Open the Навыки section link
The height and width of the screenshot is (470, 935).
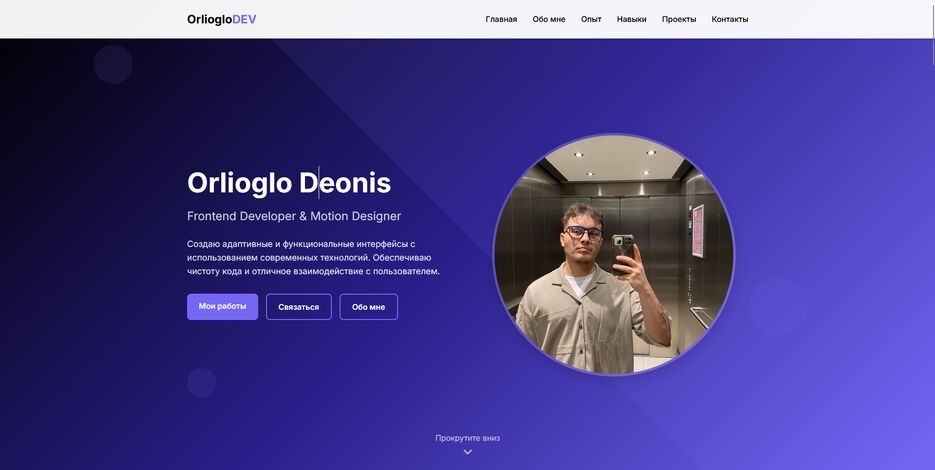click(x=631, y=19)
